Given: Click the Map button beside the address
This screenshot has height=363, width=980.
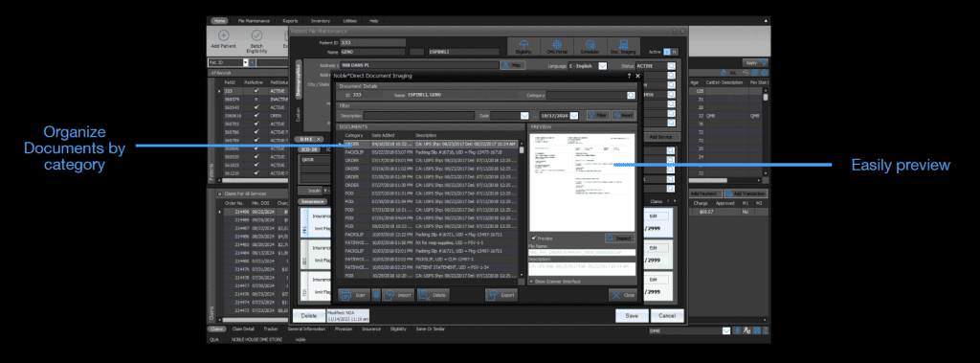Looking at the screenshot, I should (513, 65).
